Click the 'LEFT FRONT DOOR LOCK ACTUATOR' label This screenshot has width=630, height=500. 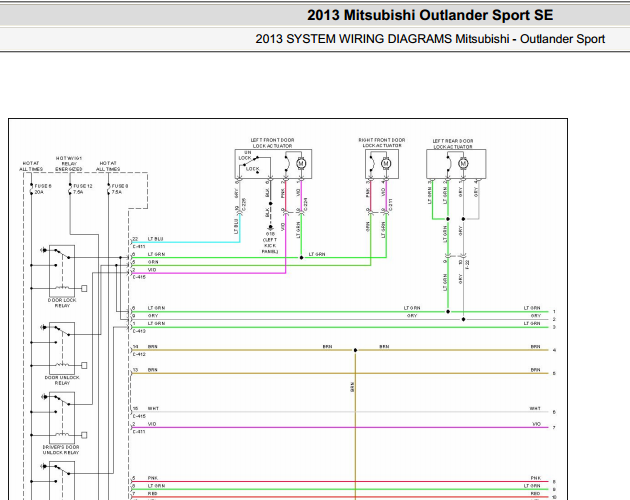click(272, 143)
